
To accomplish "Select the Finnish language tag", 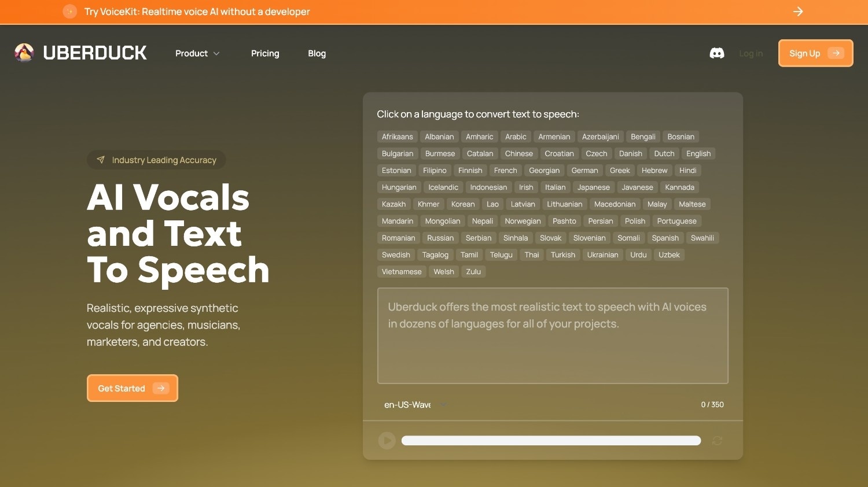I will coord(470,171).
